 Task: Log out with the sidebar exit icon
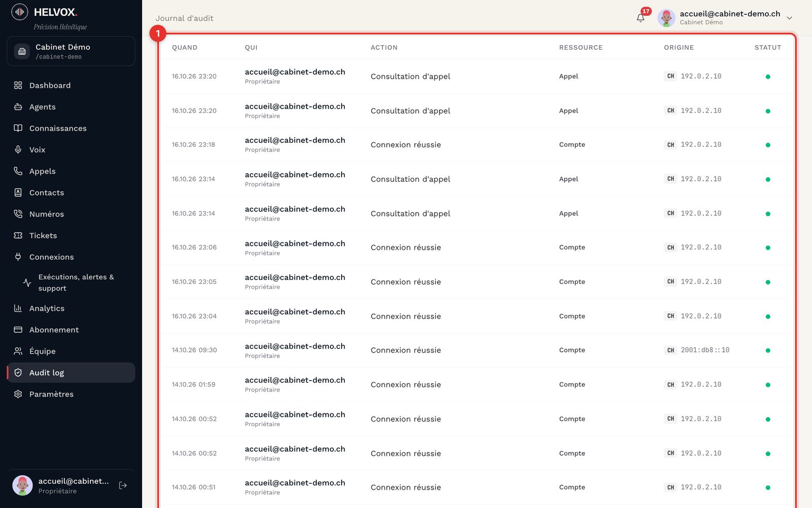pos(123,486)
